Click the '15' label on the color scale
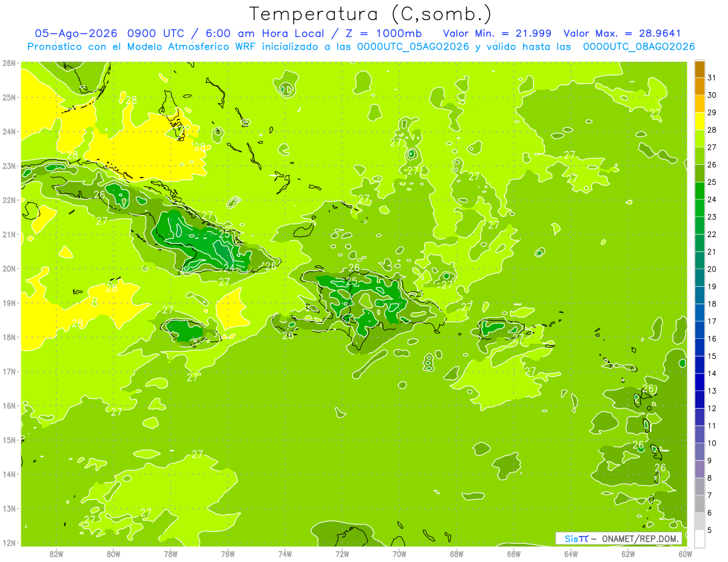The height and width of the screenshot is (562, 728). 712,356
